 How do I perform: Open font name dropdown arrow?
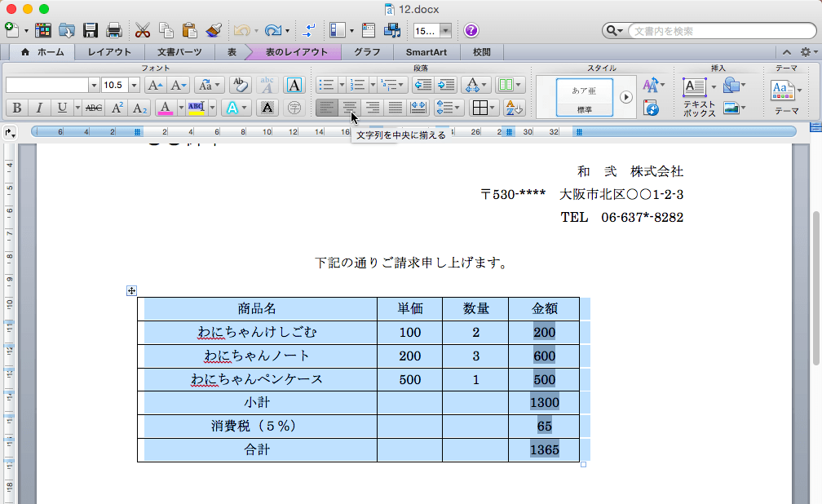[x=94, y=85]
